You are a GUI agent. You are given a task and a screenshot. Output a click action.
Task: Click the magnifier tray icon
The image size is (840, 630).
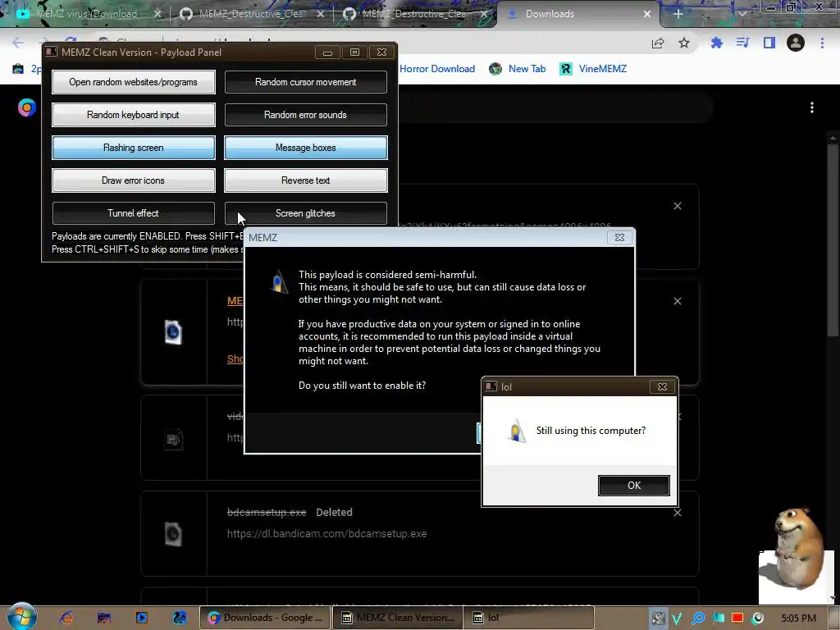point(698,619)
